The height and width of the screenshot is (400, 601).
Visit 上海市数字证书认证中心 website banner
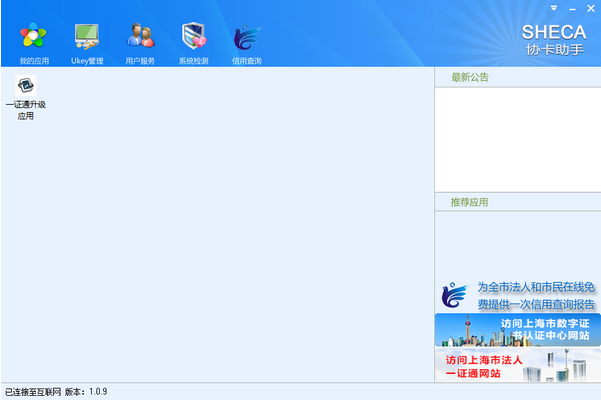518,330
